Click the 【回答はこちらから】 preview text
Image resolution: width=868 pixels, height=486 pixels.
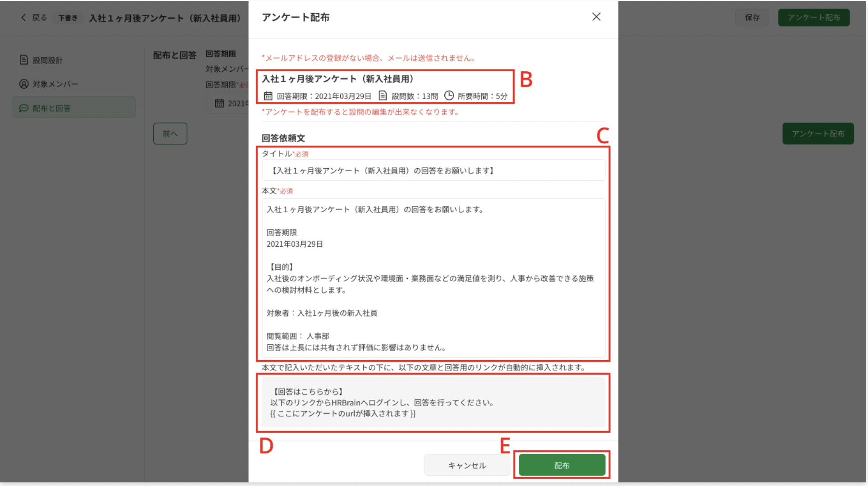coord(308,391)
